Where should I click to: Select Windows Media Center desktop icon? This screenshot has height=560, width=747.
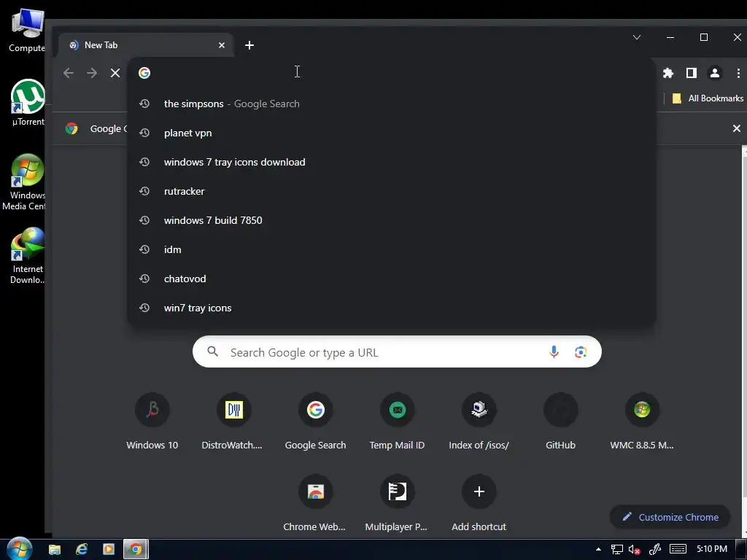[25, 182]
